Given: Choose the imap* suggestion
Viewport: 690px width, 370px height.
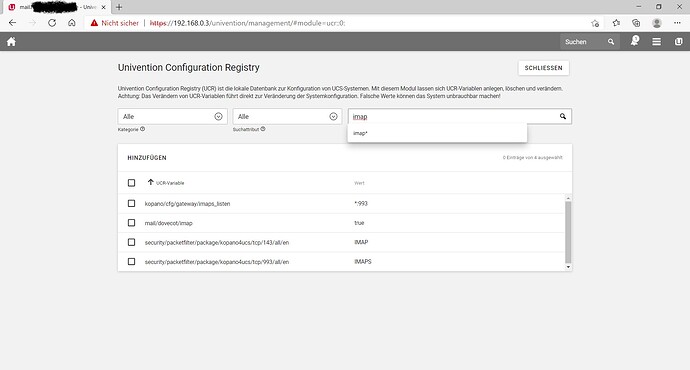Looking at the screenshot, I should click(x=437, y=133).
